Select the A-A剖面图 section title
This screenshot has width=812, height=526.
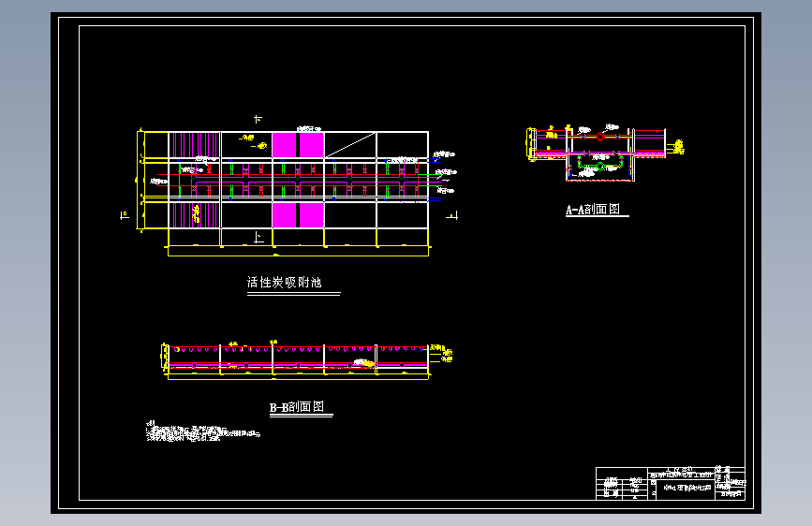click(593, 209)
